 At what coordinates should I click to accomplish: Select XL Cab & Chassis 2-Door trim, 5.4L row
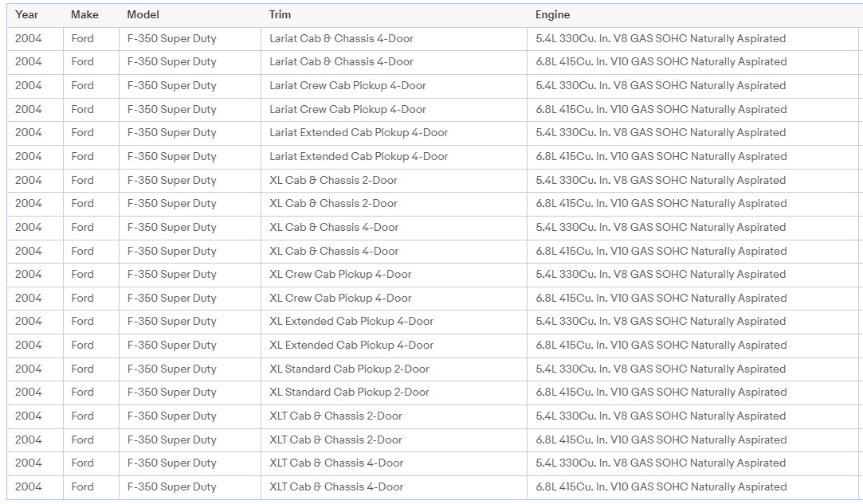[x=334, y=180]
